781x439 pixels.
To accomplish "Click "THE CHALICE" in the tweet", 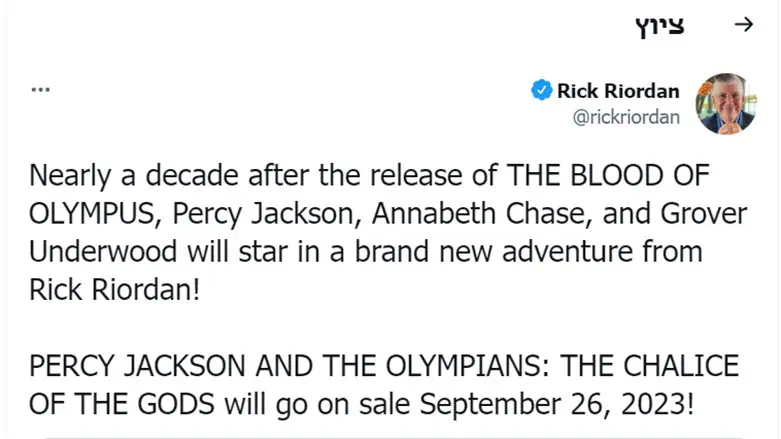I will 650,367.
